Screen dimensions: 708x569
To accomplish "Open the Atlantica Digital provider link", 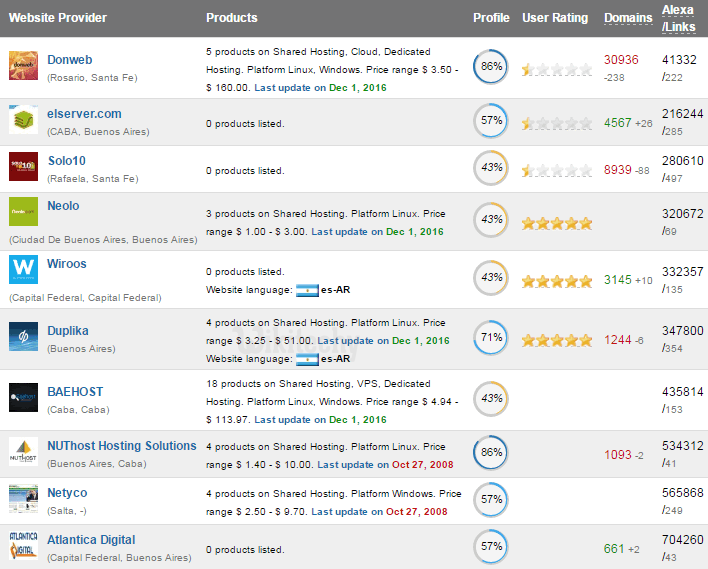I will click(91, 540).
